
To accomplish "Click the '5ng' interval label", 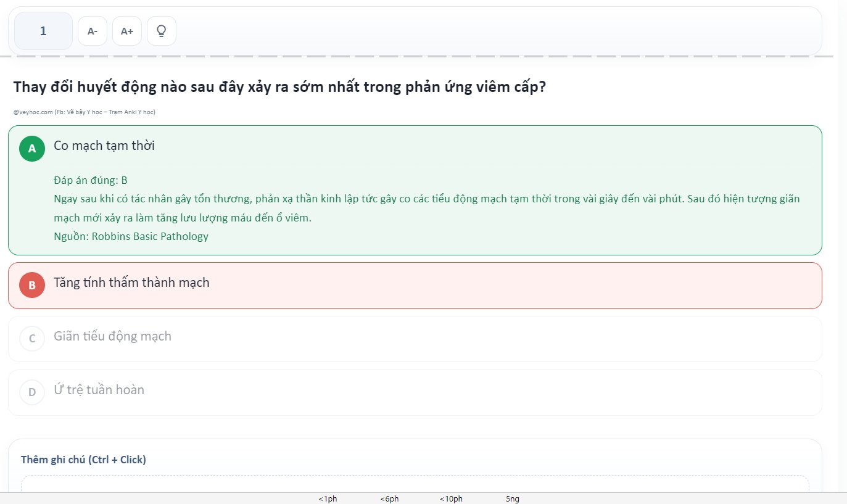I will click(x=513, y=499).
